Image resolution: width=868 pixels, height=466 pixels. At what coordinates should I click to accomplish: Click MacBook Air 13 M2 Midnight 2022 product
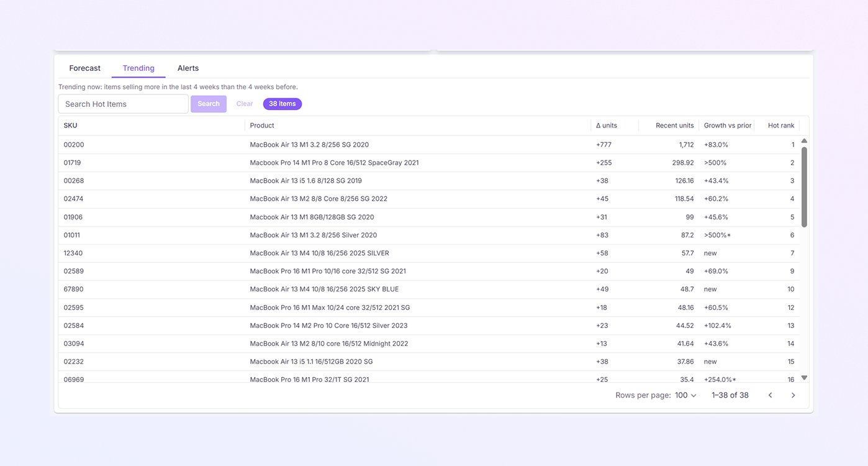coord(329,344)
